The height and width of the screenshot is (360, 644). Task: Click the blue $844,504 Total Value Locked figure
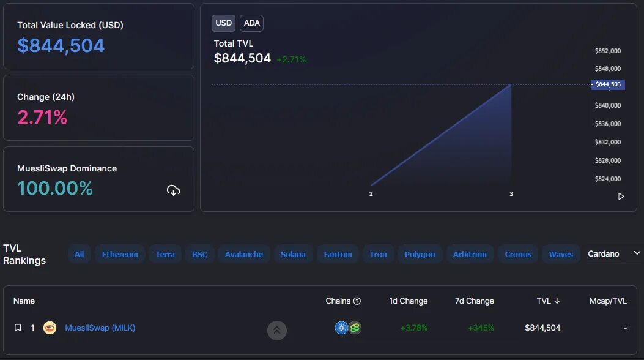click(61, 45)
